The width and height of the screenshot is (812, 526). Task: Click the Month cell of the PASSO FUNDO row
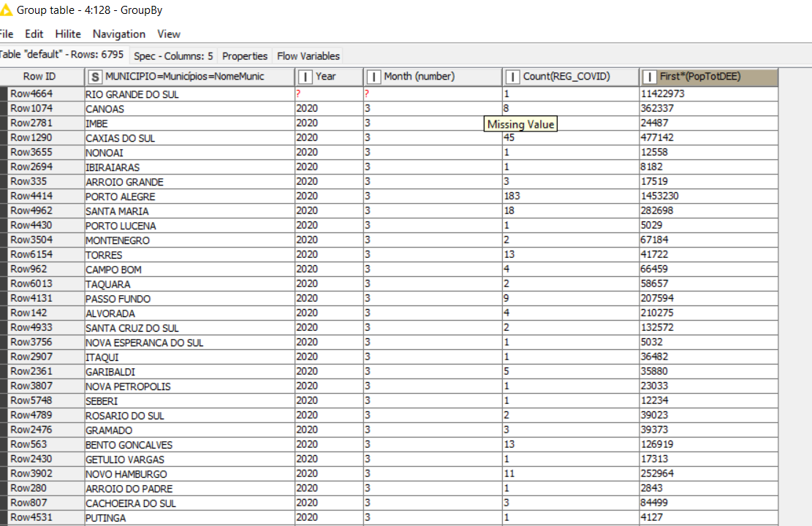click(433, 298)
